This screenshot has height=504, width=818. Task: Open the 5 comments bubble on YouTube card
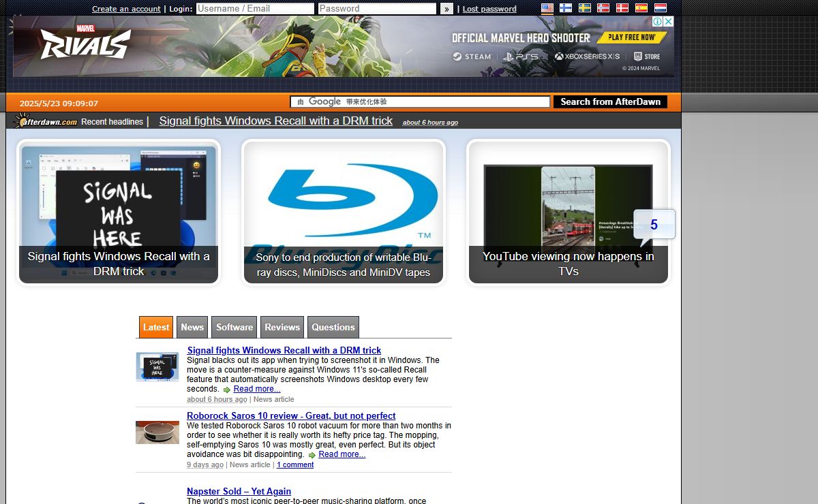(x=654, y=226)
